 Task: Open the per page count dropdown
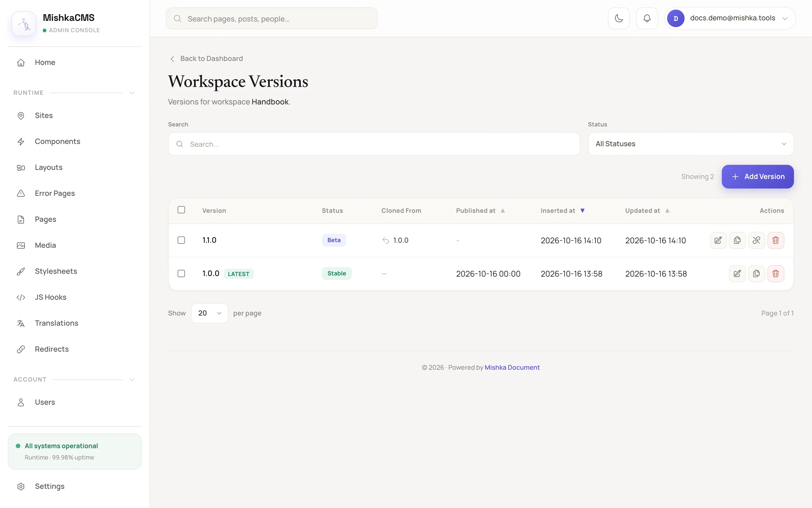(x=210, y=313)
